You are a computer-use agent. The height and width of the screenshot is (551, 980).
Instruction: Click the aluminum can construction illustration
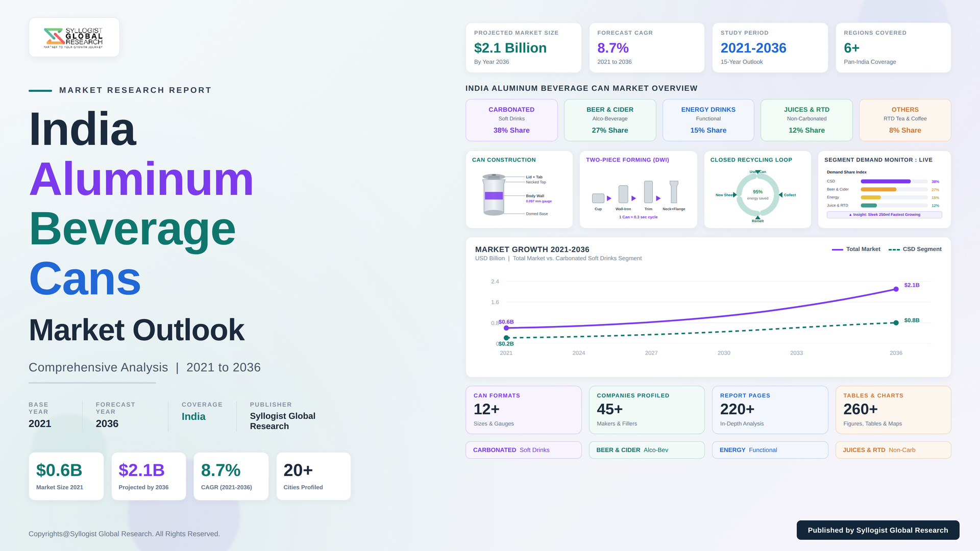[x=494, y=195]
